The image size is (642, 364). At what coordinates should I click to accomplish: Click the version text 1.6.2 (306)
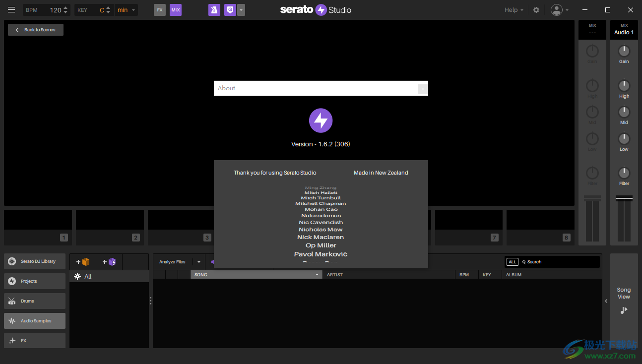tap(321, 144)
